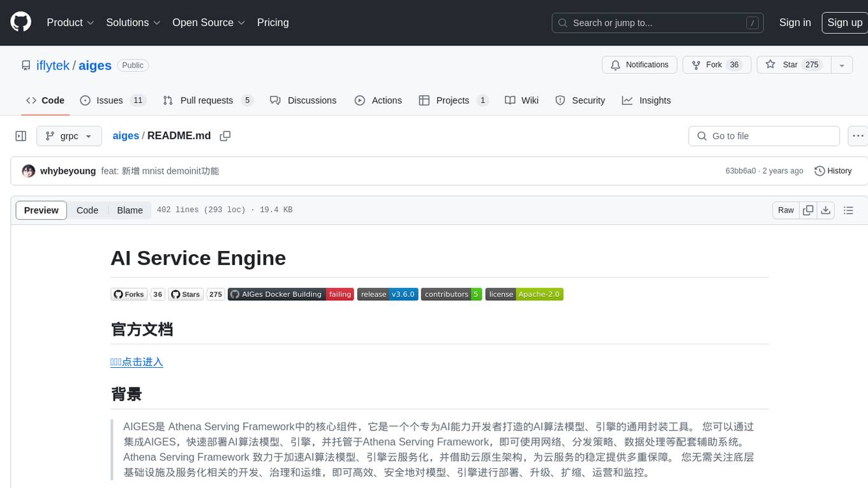Open whybeyoung author link

(68, 171)
